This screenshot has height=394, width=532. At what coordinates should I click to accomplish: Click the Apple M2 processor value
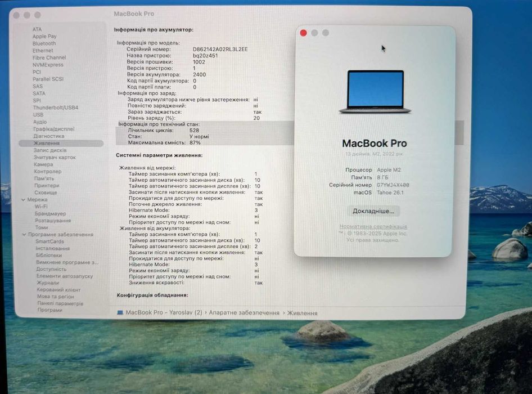click(389, 170)
